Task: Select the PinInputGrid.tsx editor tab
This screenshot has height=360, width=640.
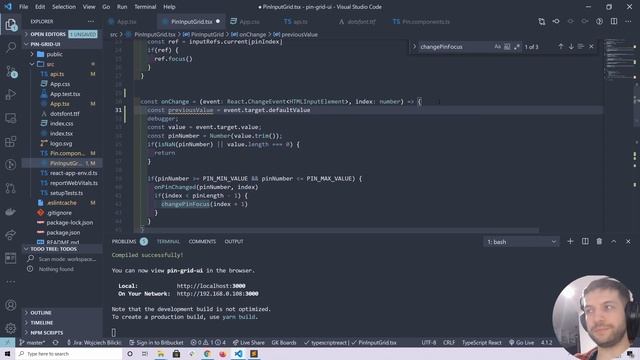Action: point(191,22)
